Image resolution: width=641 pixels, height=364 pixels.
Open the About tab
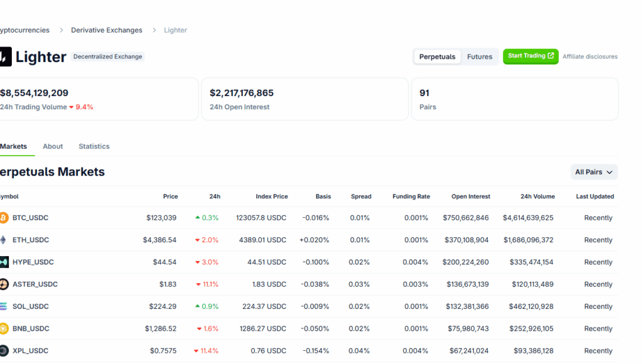pos(53,146)
